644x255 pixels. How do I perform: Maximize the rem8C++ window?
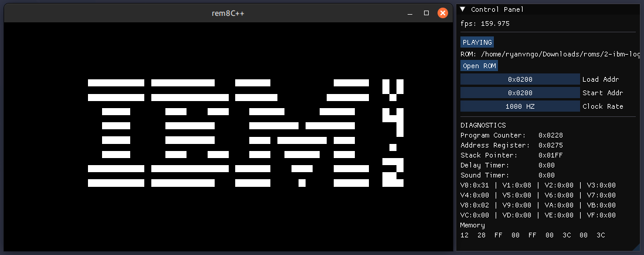coord(426,13)
